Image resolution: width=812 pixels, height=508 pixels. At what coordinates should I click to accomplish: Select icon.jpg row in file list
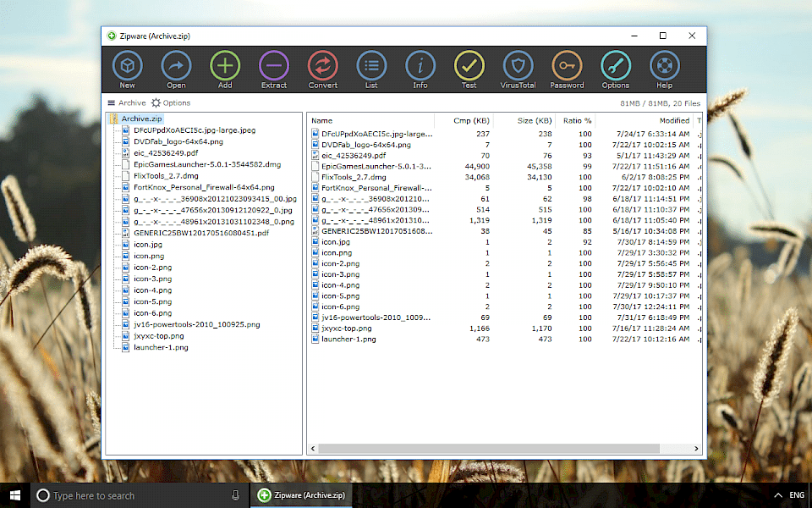505,242
